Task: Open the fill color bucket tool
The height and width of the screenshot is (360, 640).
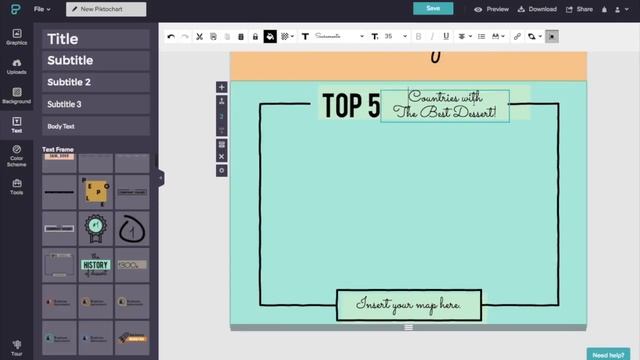Action: point(270,37)
